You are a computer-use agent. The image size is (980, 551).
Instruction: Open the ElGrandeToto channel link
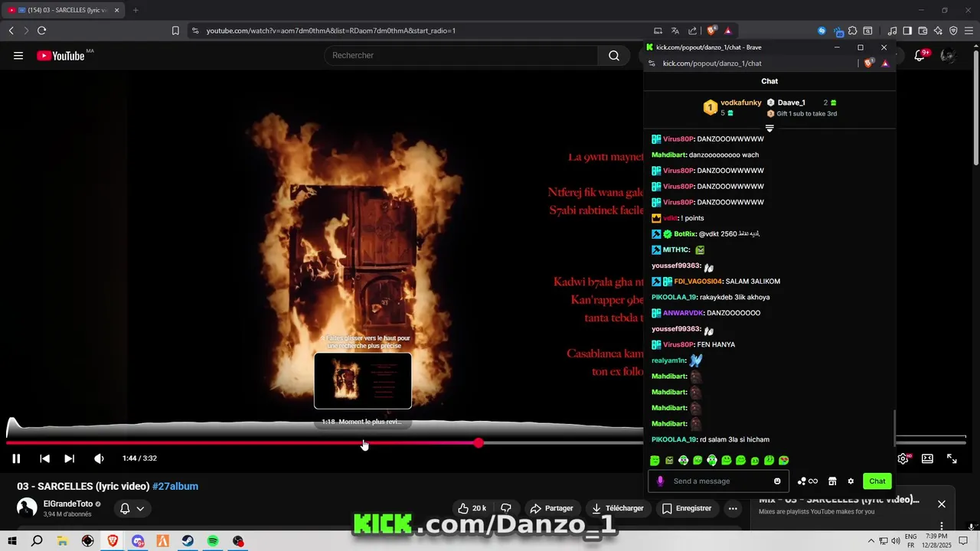68,504
